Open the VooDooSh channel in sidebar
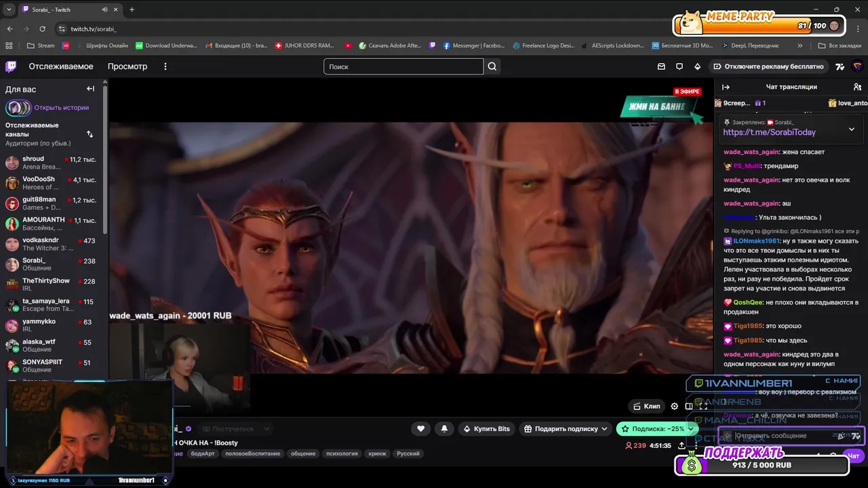The width and height of the screenshot is (868, 488). tap(52, 183)
